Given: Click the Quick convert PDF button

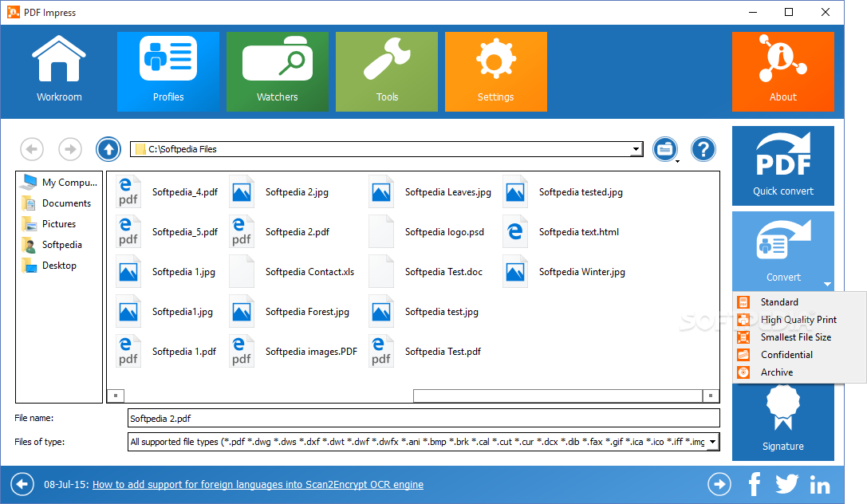Looking at the screenshot, I should 783,166.
